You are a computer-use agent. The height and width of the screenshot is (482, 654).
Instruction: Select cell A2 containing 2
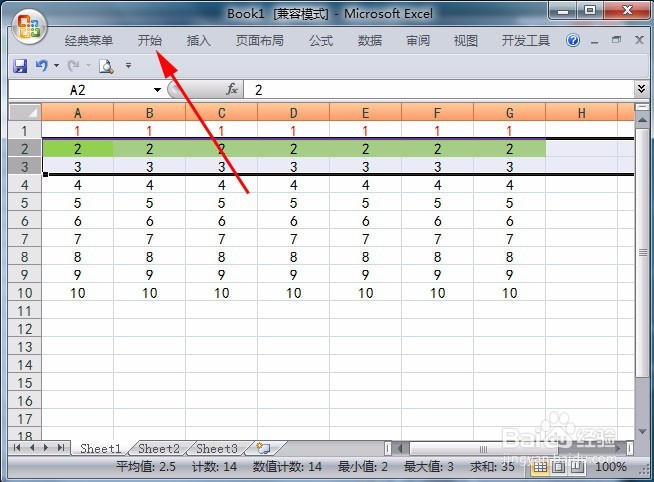pos(78,149)
